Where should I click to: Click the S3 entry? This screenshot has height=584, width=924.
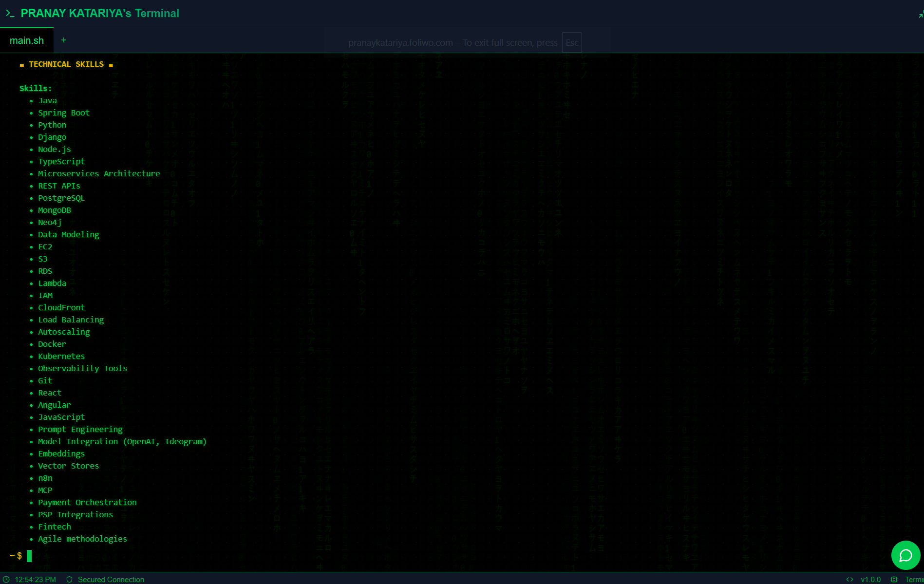(x=43, y=259)
